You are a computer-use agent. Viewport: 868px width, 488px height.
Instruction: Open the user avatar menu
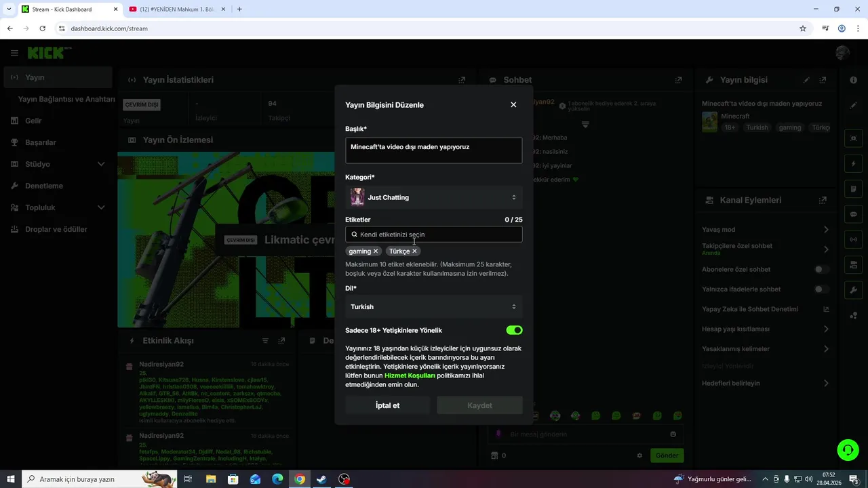tap(843, 53)
